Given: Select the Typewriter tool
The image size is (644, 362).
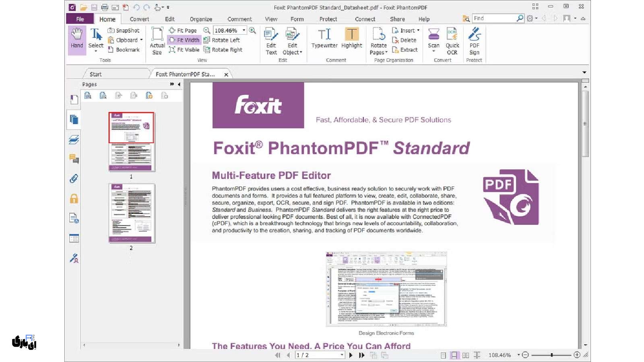Looking at the screenshot, I should pyautogui.click(x=324, y=38).
